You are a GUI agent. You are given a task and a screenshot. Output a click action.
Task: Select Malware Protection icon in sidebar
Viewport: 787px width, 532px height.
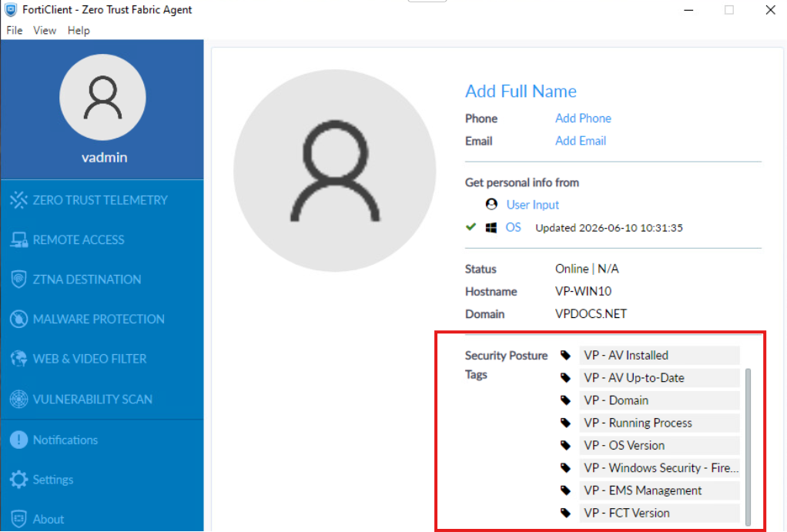[x=18, y=319]
